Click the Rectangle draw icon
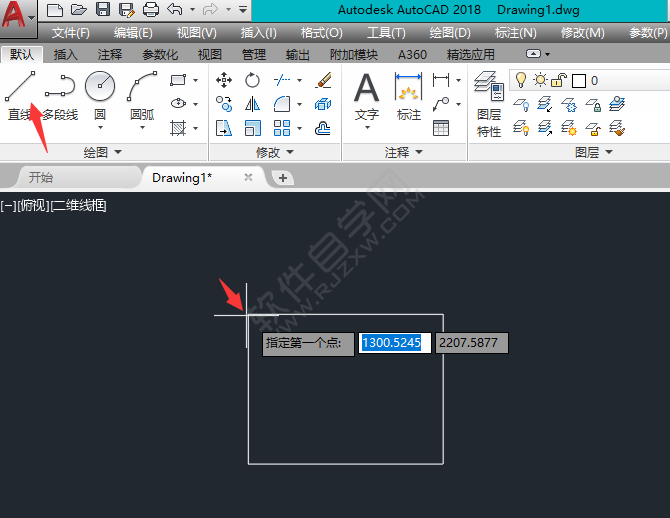670x518 pixels. click(x=178, y=80)
